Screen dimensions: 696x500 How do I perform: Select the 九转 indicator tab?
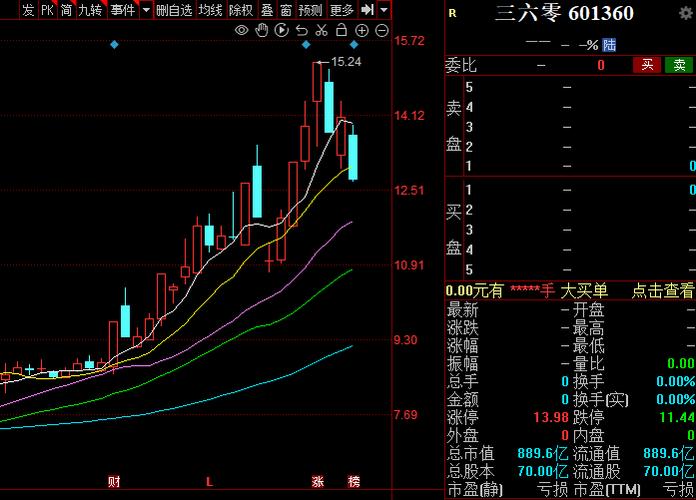90,10
